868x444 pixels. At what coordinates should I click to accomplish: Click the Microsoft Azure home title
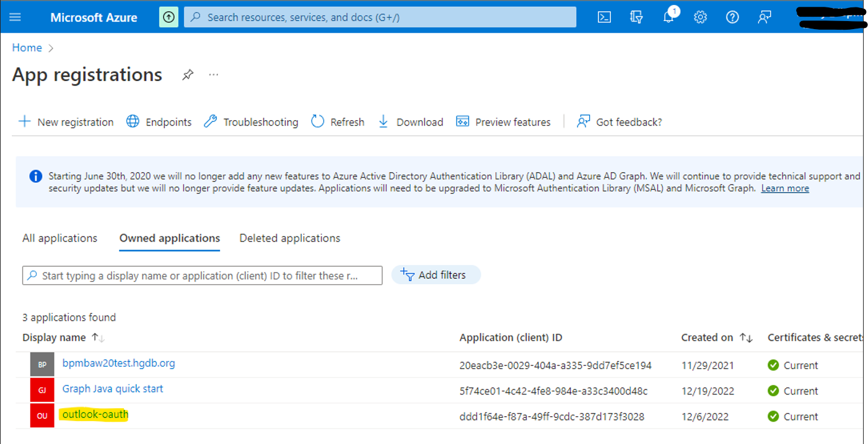point(94,17)
